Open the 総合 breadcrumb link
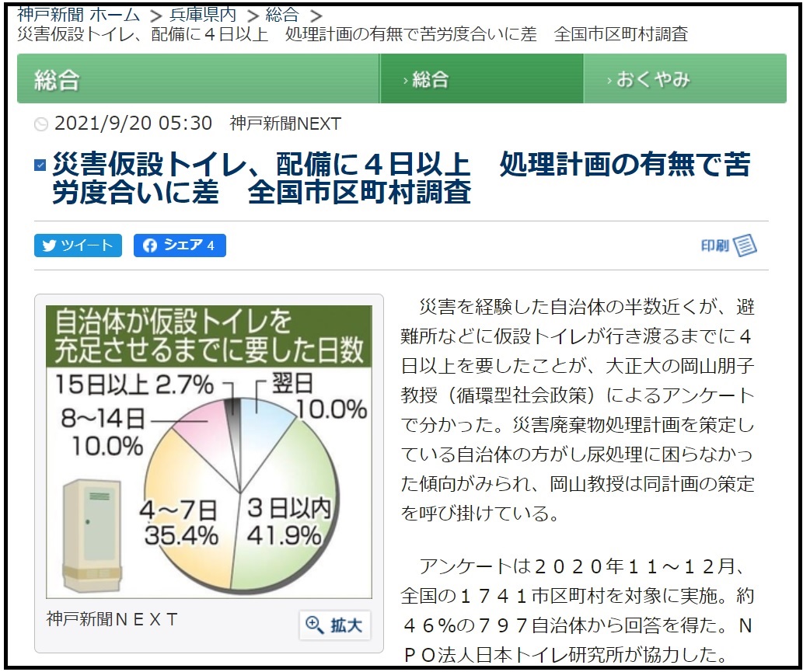 pos(281,14)
